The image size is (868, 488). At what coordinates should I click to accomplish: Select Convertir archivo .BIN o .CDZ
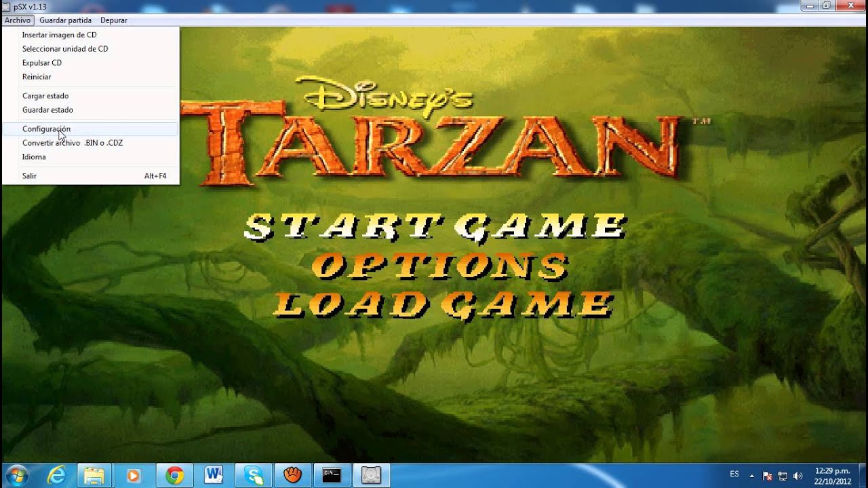90,143
